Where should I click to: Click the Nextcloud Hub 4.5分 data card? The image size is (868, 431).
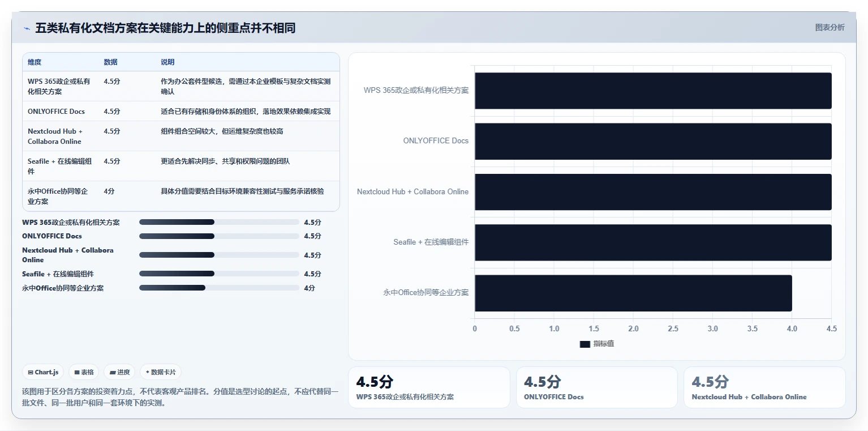[x=764, y=387]
